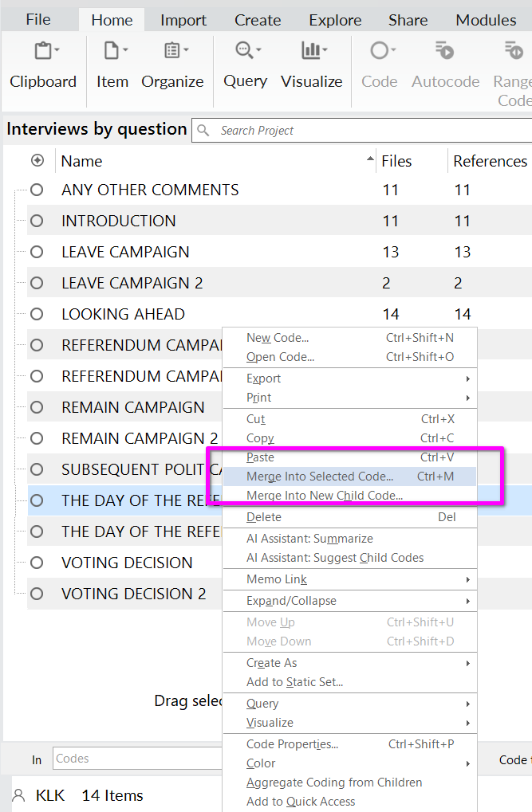
Task: Switch to the Explore ribbon tab
Action: (x=334, y=20)
